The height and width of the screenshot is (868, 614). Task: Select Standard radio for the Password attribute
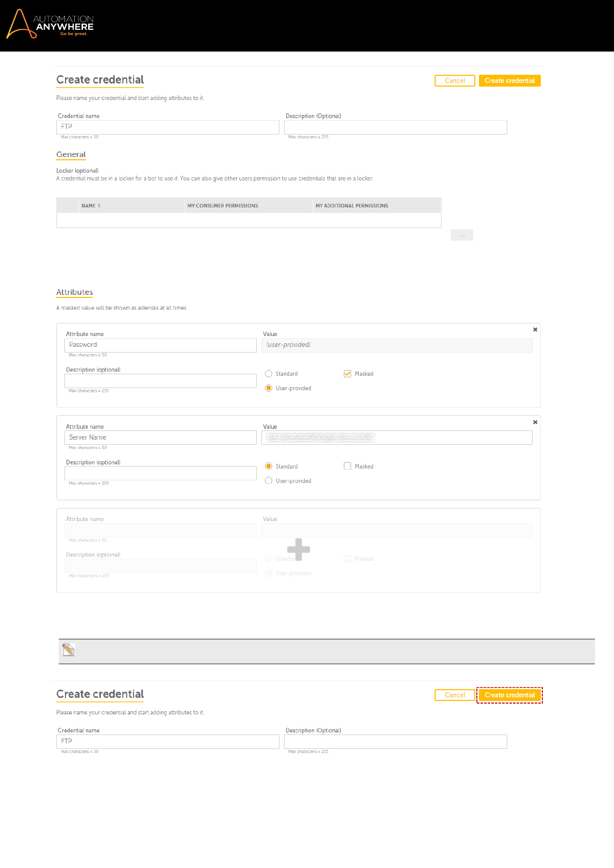[269, 374]
